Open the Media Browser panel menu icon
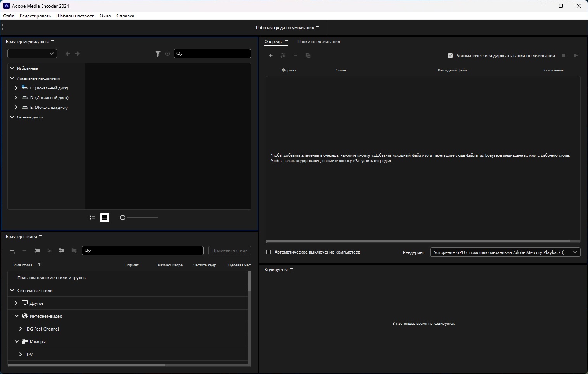The height and width of the screenshot is (374, 588). click(x=53, y=42)
